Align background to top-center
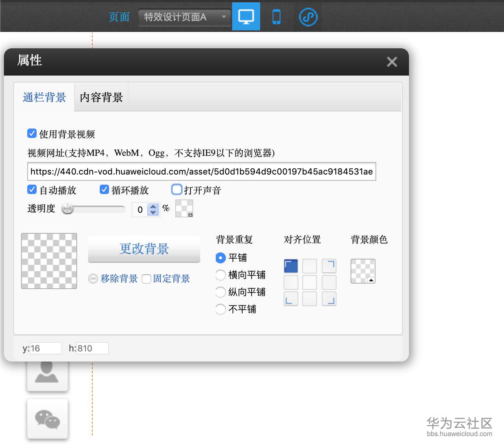 [x=310, y=266]
